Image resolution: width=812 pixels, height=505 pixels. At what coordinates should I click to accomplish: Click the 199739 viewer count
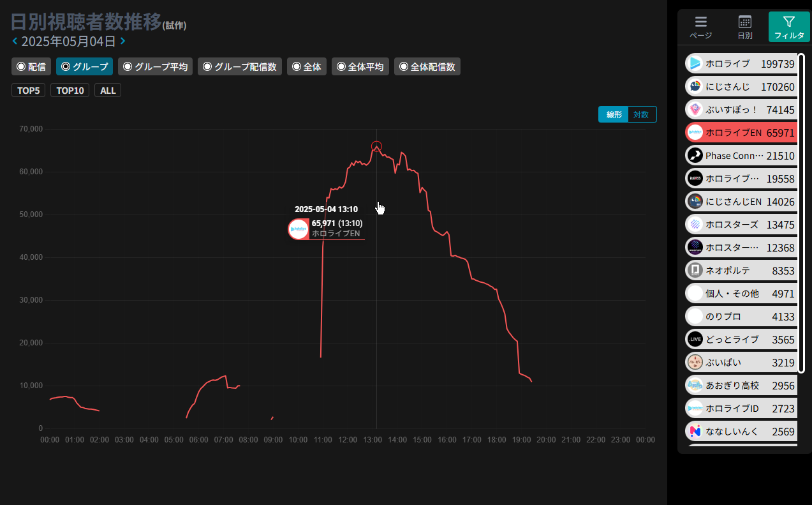point(778,64)
